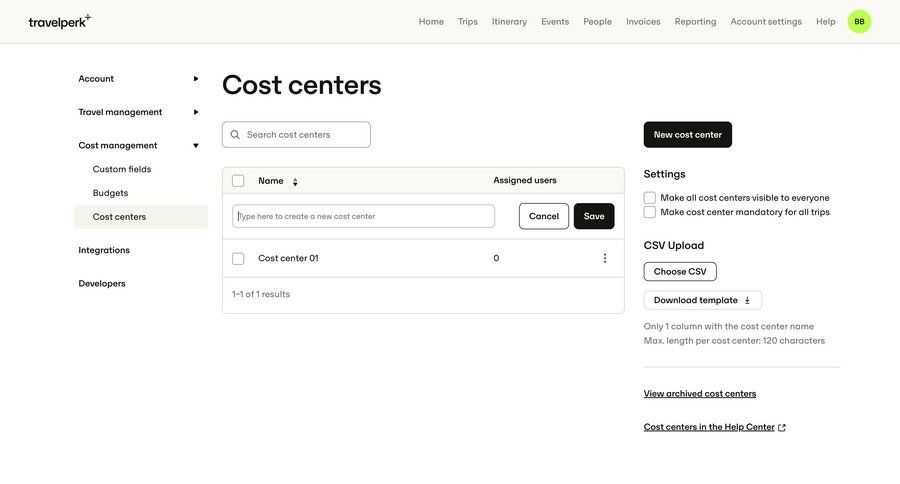Click the New cost center button
The image size is (900, 484).
point(687,135)
